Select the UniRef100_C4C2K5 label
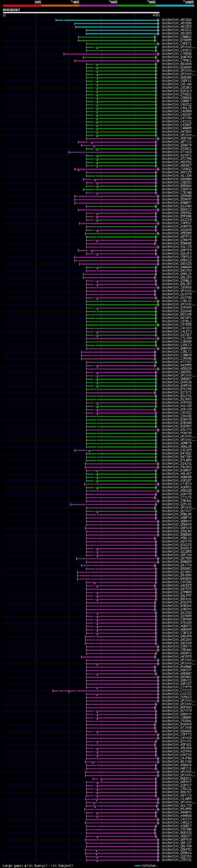The image size is (197, 868). [177, 450]
